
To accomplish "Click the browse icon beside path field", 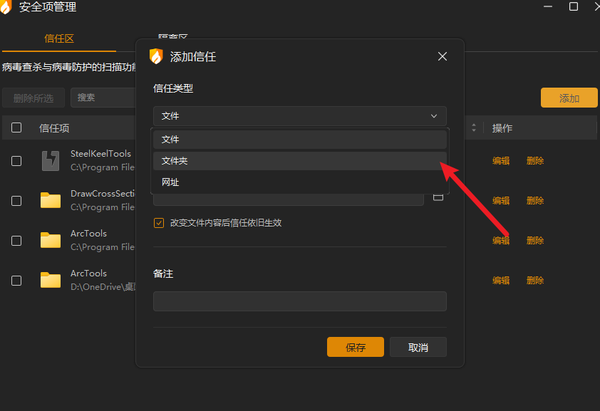I will [438, 197].
